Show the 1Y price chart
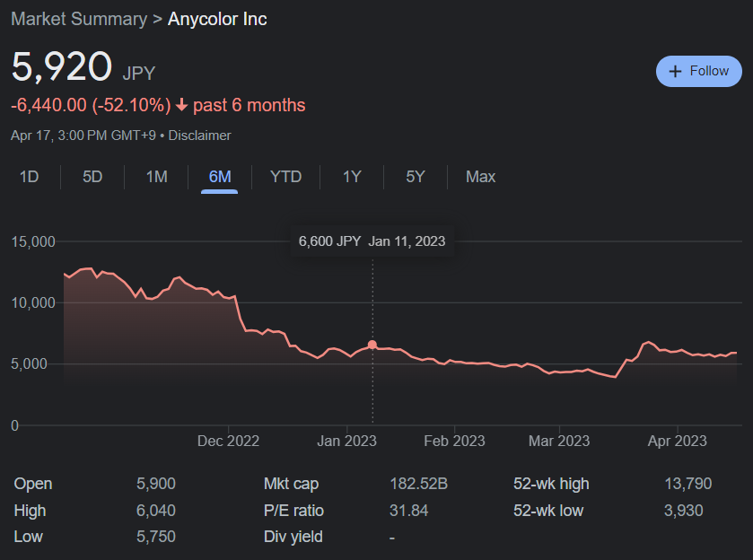Viewport: 753px width, 560px height. point(352,177)
